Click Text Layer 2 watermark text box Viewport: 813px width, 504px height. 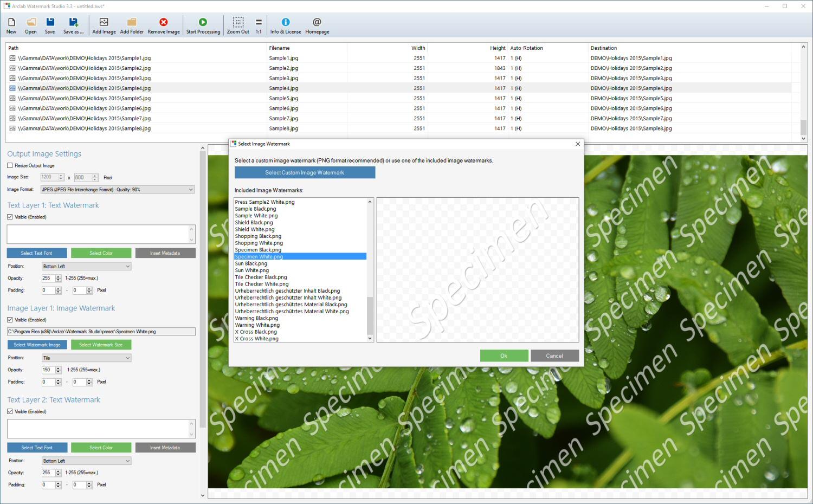click(98, 429)
